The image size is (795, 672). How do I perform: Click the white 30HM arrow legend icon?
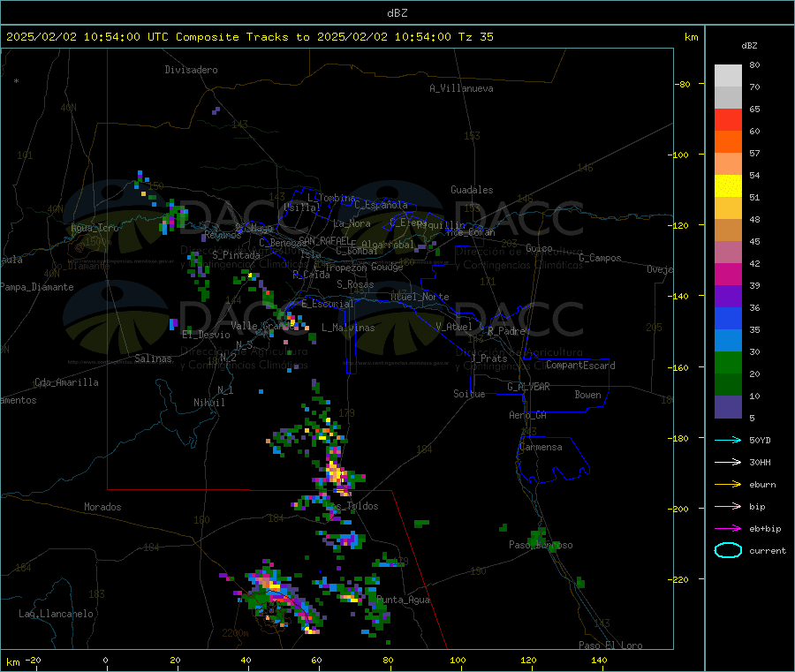pos(728,462)
